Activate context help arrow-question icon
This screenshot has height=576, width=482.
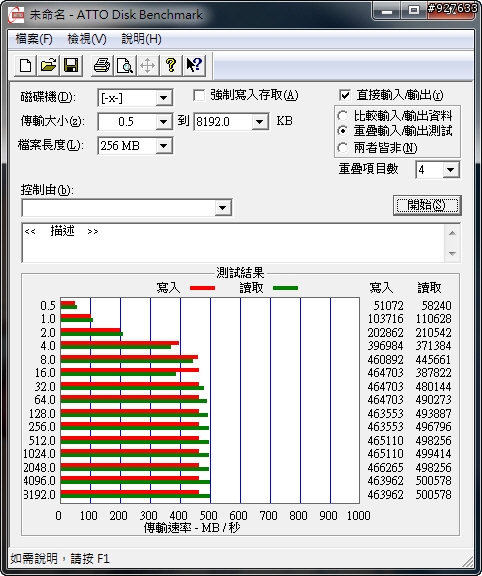pos(194,66)
